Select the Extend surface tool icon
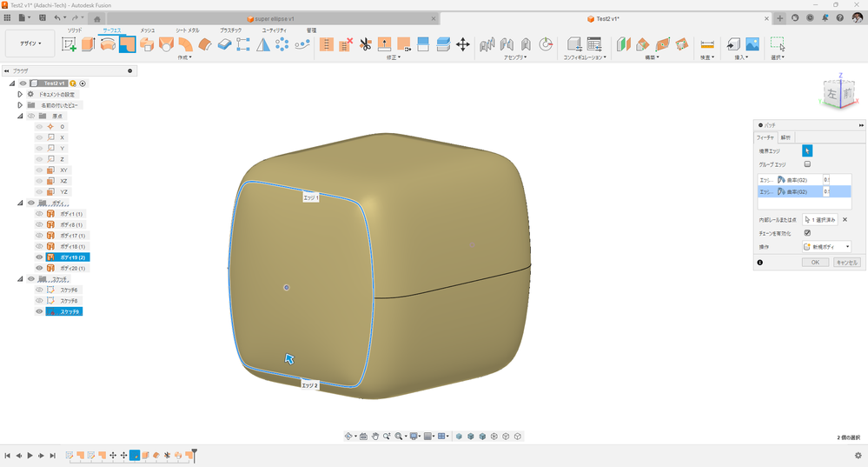The image size is (868, 467). [x=384, y=44]
